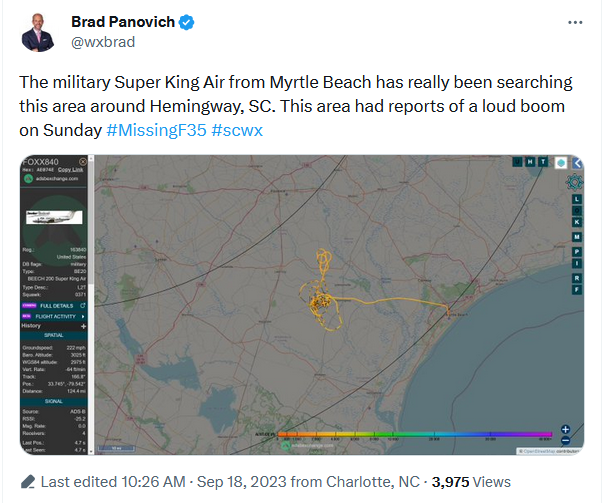The height and width of the screenshot is (503, 606).
Task: Zoom in with the map plus button
Action: 565,429
